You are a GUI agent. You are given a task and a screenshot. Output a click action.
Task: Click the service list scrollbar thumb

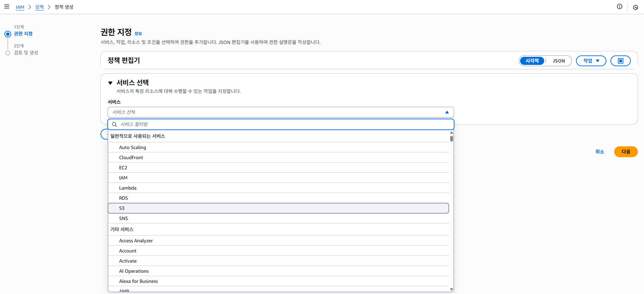click(x=451, y=139)
